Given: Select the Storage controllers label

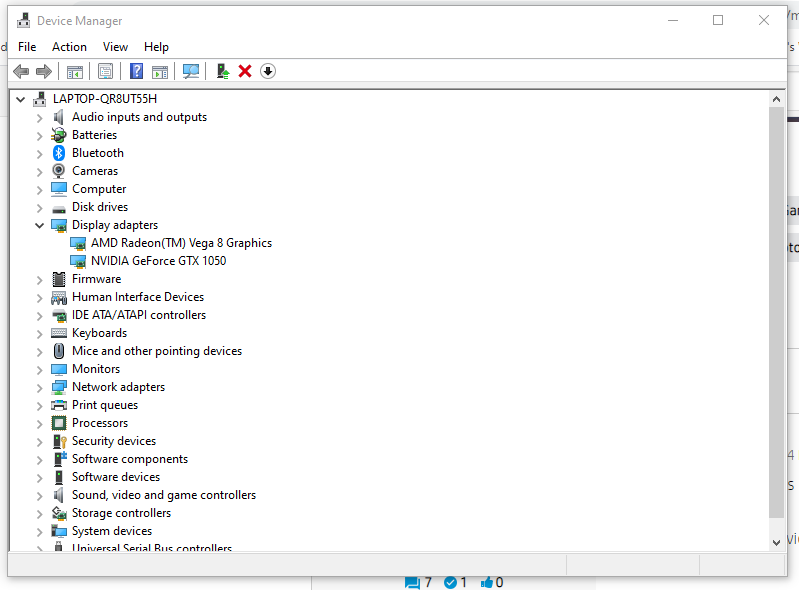Looking at the screenshot, I should (x=121, y=513).
